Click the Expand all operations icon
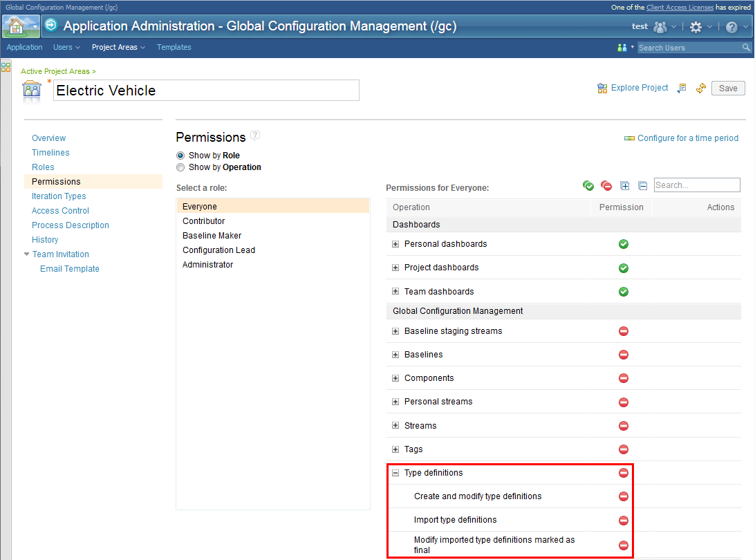This screenshot has width=755, height=560. click(x=625, y=185)
